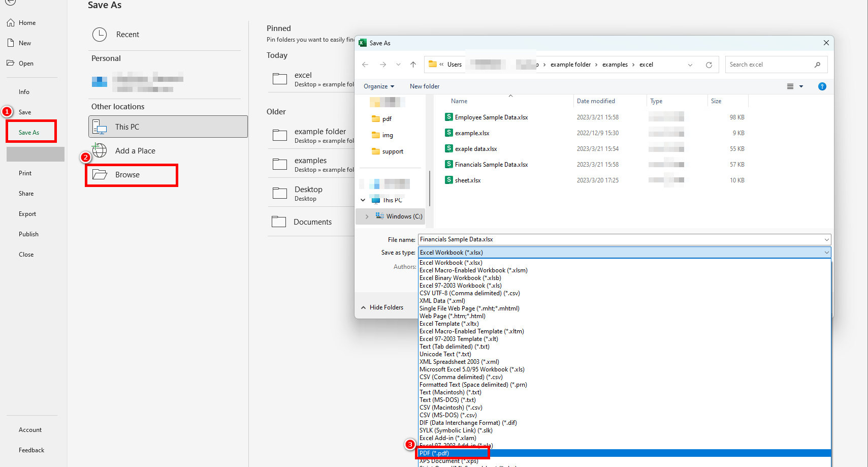The width and height of the screenshot is (868, 467).
Task: Click the New folder button
Action: 425,86
